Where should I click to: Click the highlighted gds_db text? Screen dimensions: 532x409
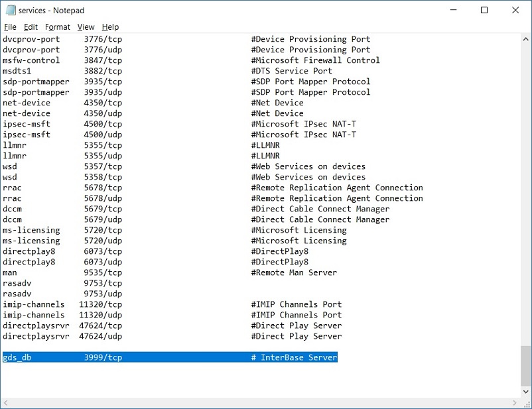pyautogui.click(x=19, y=357)
